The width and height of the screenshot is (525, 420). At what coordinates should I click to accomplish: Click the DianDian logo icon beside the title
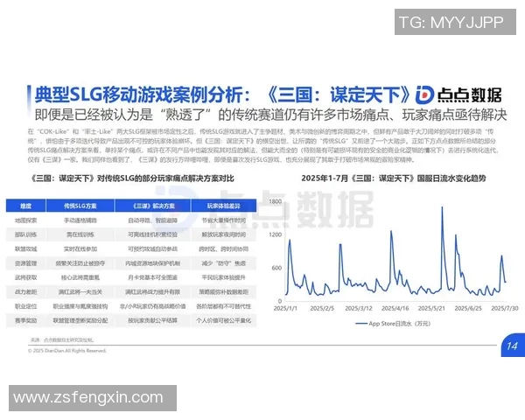click(x=425, y=94)
